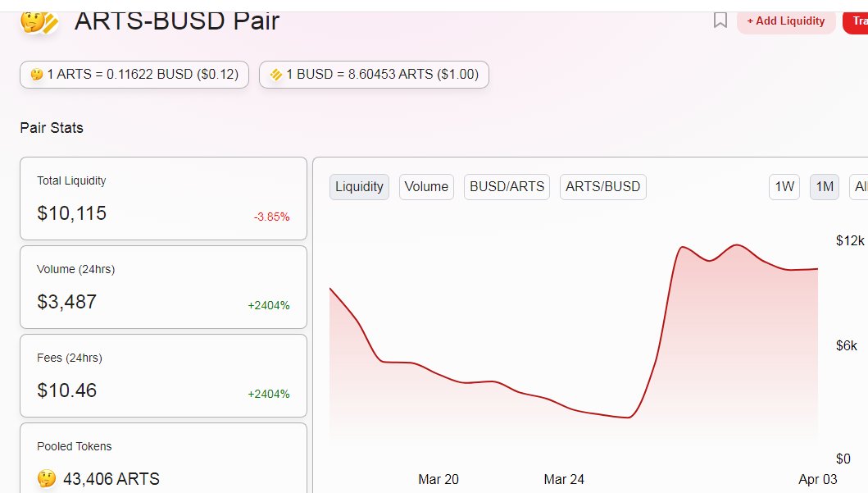This screenshot has height=493, width=868.
Task: Click the Total Liquidity stat card
Action: [x=163, y=199]
